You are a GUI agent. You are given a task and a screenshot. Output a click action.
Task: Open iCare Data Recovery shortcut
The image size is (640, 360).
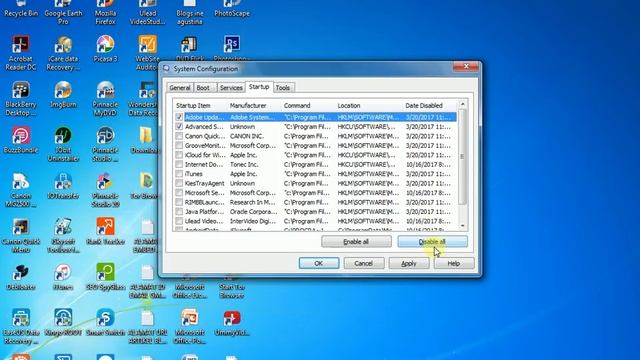coord(63,53)
